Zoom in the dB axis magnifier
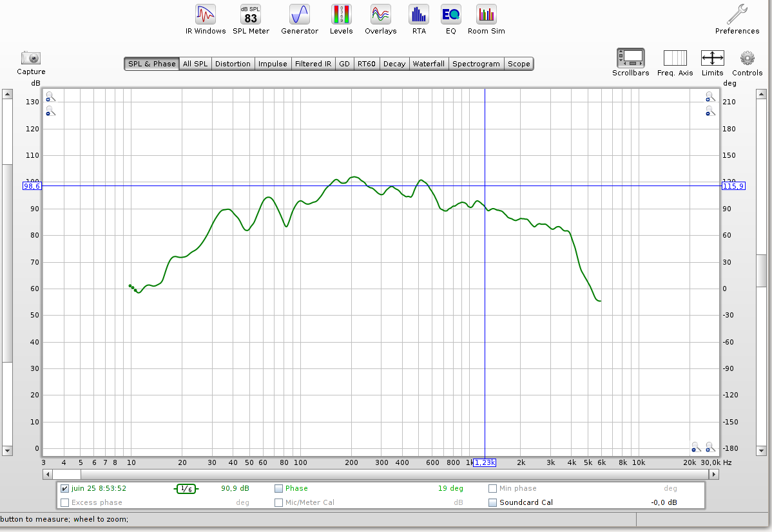 [50, 97]
